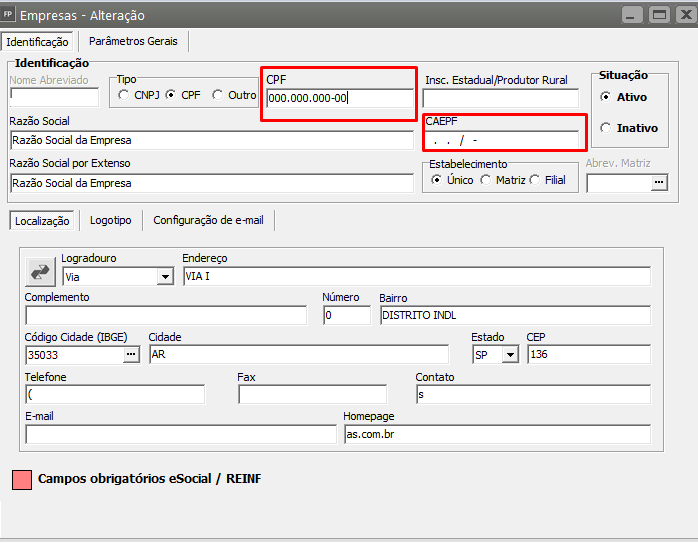Open the Configuração de e-mail tab
Image resolution: width=698 pixels, height=543 pixels.
click(208, 220)
